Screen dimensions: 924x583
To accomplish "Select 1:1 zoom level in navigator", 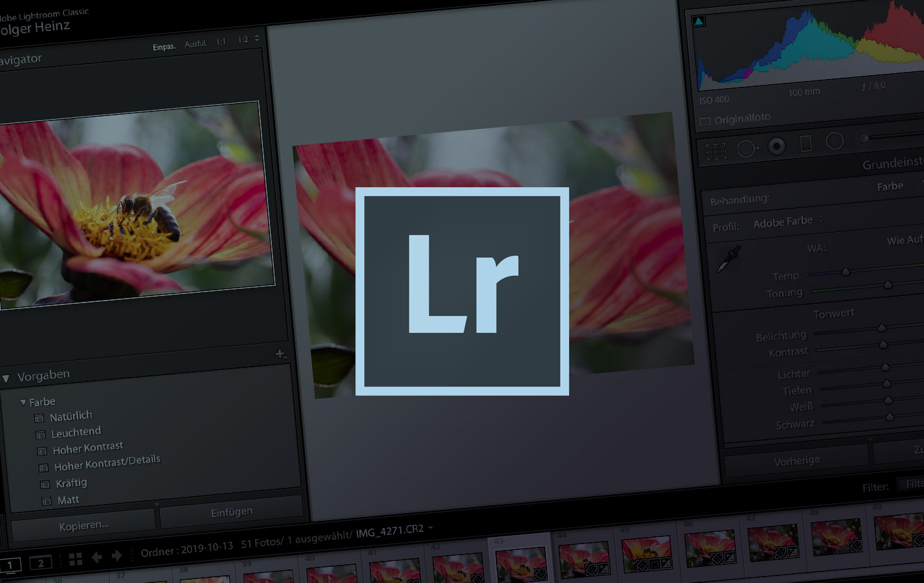I will point(221,41).
